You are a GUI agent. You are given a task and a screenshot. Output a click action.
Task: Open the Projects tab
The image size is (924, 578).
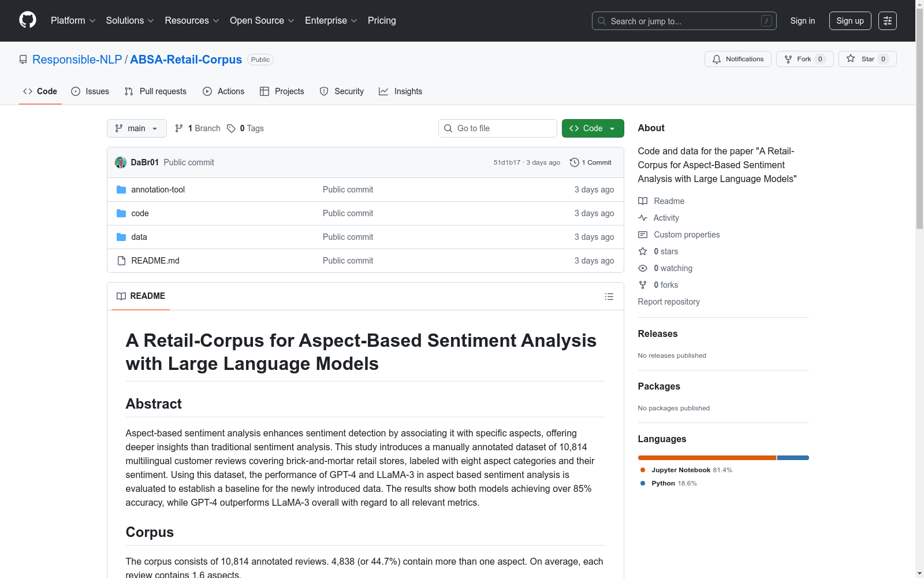pos(282,91)
